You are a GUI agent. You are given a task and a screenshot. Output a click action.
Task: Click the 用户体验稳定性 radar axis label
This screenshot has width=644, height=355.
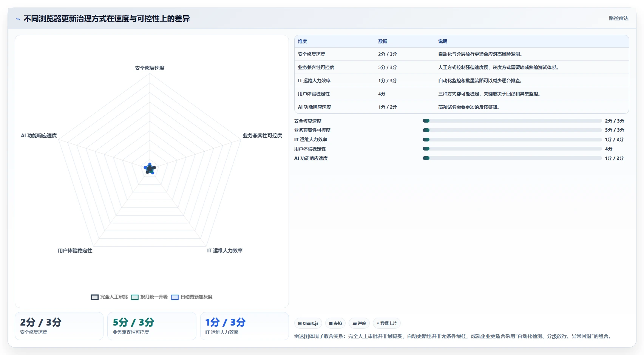75,250
